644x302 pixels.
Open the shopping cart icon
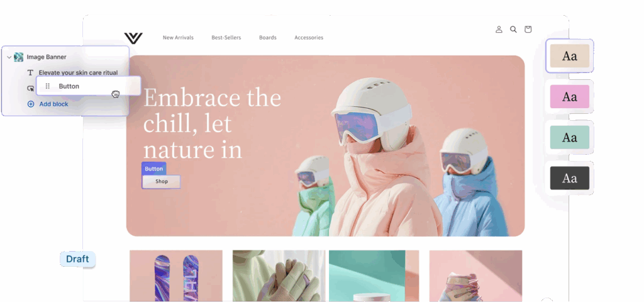(528, 29)
